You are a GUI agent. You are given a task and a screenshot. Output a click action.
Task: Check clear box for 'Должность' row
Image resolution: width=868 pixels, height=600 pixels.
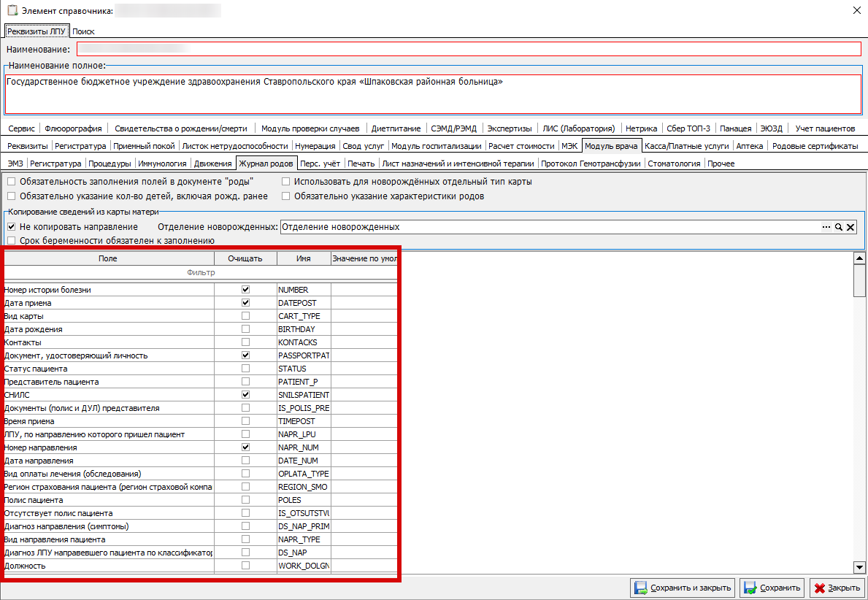(x=245, y=566)
